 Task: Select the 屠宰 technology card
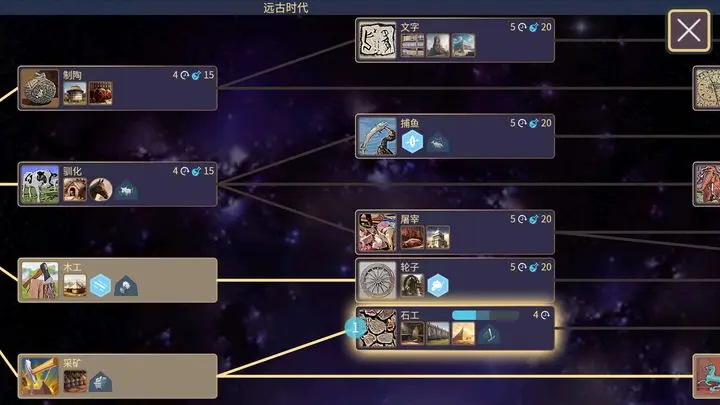[x=455, y=232]
